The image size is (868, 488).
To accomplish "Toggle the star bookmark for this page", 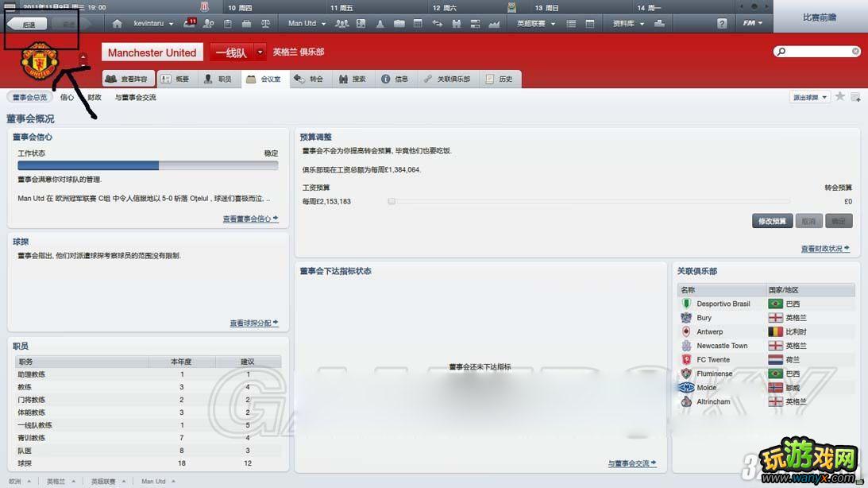I will click(840, 97).
